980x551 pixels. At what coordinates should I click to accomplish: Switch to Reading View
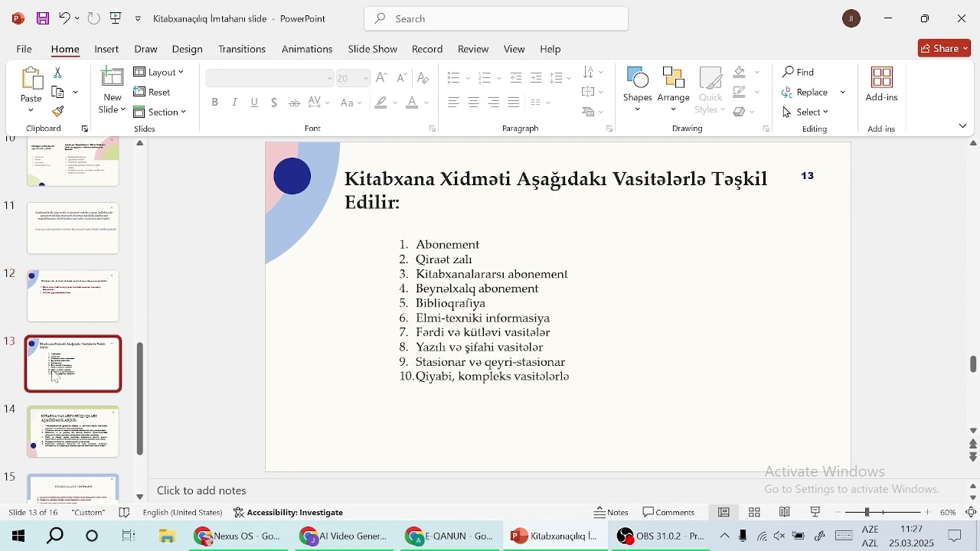pyautogui.click(x=786, y=513)
